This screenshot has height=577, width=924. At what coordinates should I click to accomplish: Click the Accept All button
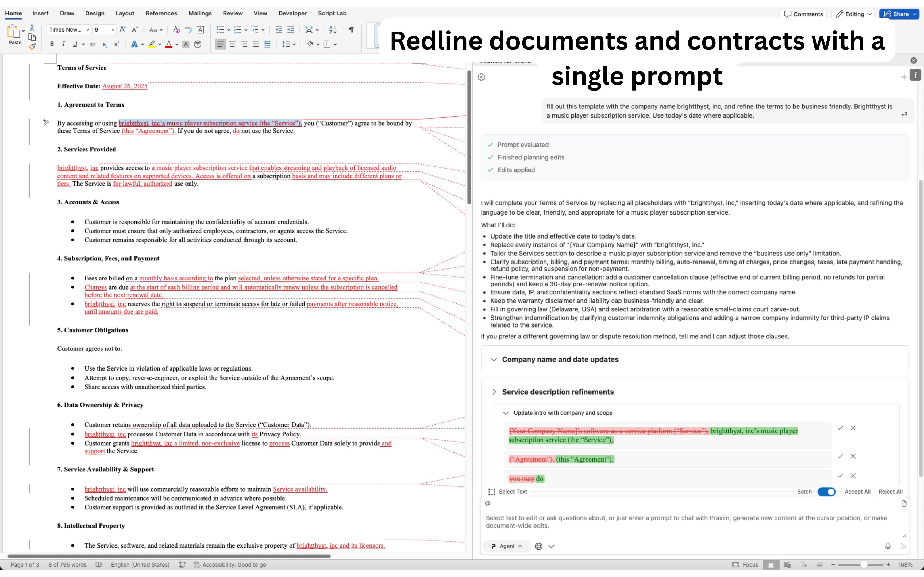pyautogui.click(x=857, y=492)
